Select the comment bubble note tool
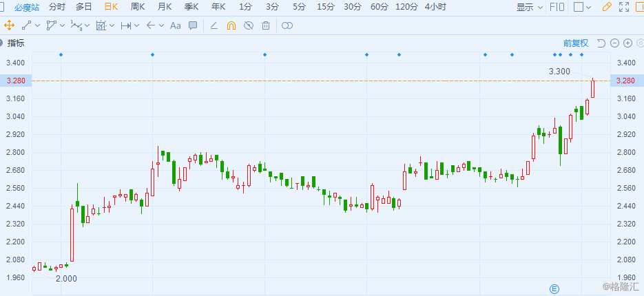644x296 pixels. [193, 25]
